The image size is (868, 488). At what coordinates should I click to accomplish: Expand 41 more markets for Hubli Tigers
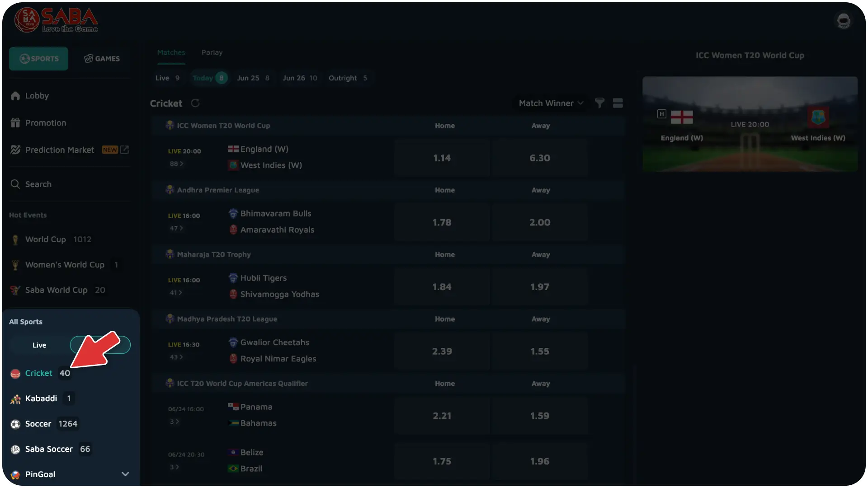176,293
